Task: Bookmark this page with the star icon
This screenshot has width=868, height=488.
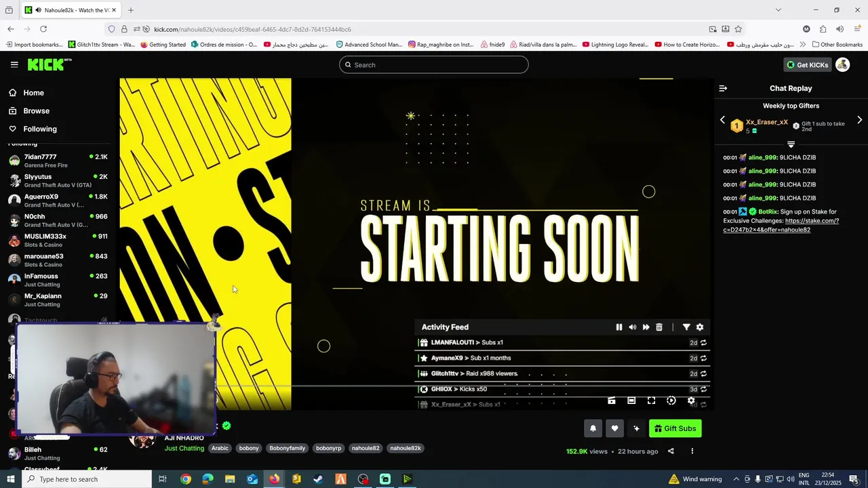Action: pyautogui.click(x=738, y=29)
